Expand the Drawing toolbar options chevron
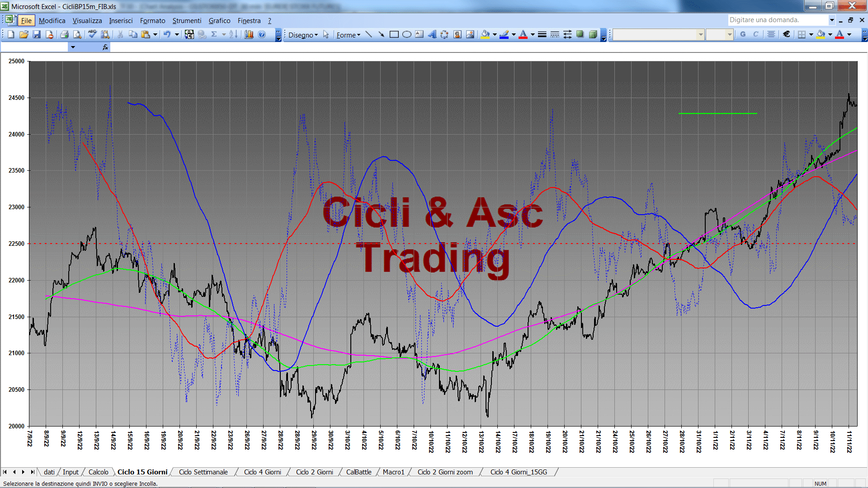868x488 pixels. pos(604,35)
